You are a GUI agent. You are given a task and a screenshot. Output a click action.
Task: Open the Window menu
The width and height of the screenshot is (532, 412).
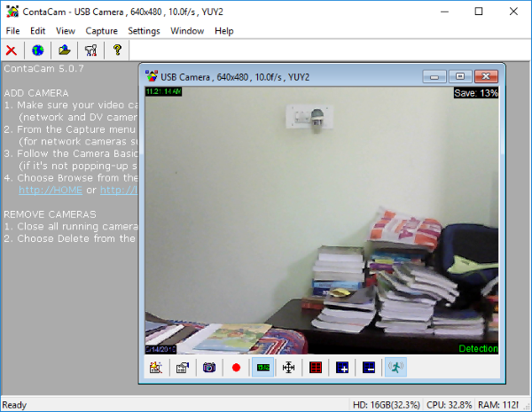(187, 31)
